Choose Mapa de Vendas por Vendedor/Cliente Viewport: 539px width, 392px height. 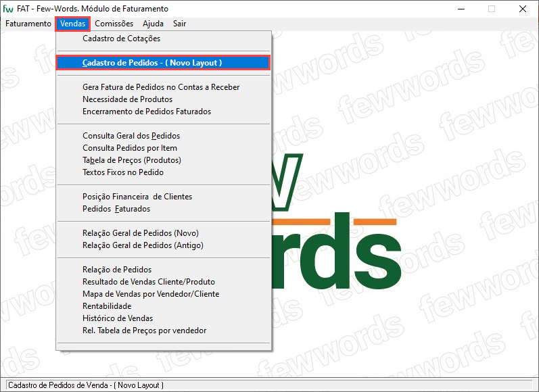163,294
